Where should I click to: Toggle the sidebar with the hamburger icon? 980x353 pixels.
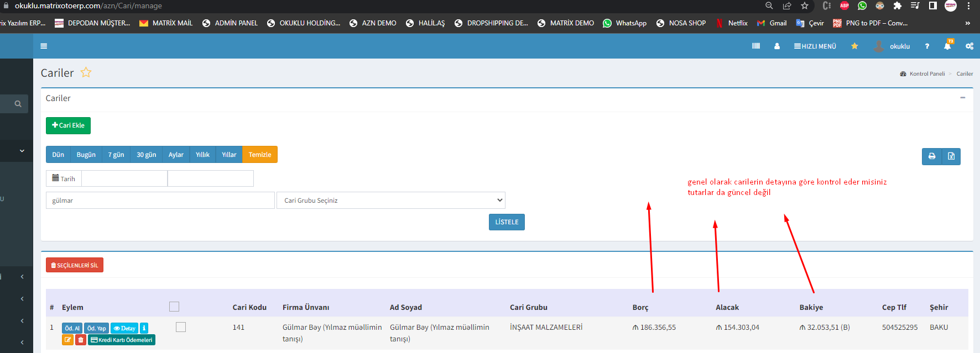(44, 46)
